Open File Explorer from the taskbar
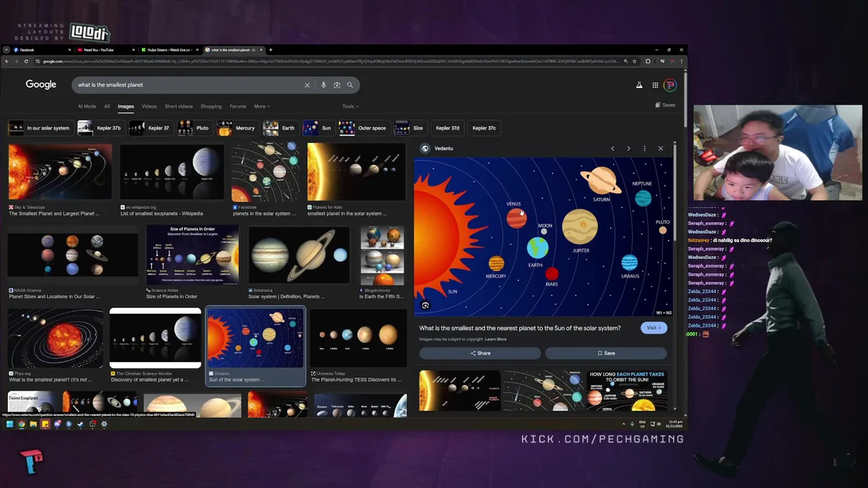 tap(33, 424)
